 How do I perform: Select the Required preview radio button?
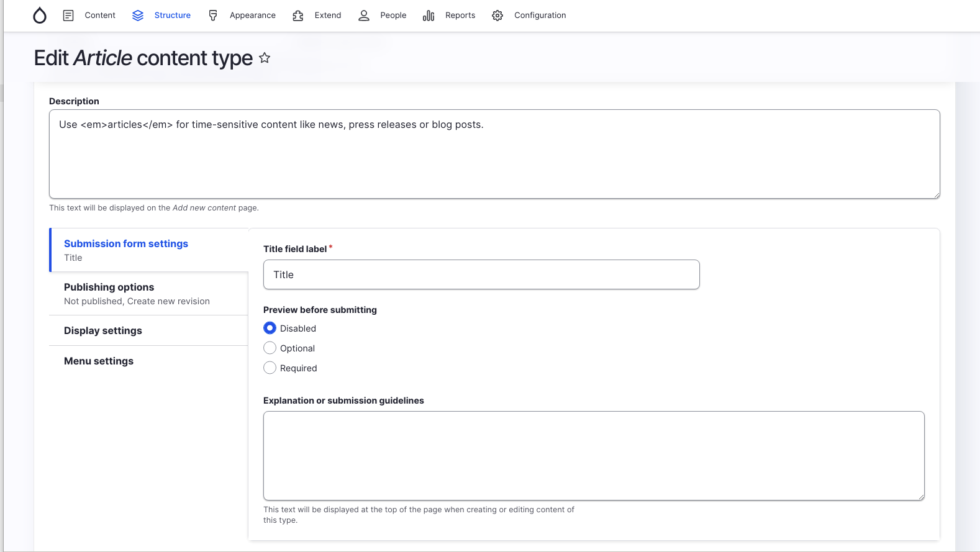[x=270, y=368]
